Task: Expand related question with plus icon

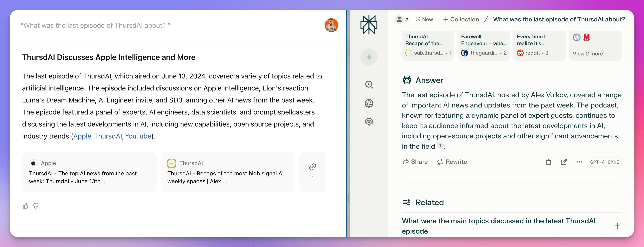Action: [x=617, y=226]
